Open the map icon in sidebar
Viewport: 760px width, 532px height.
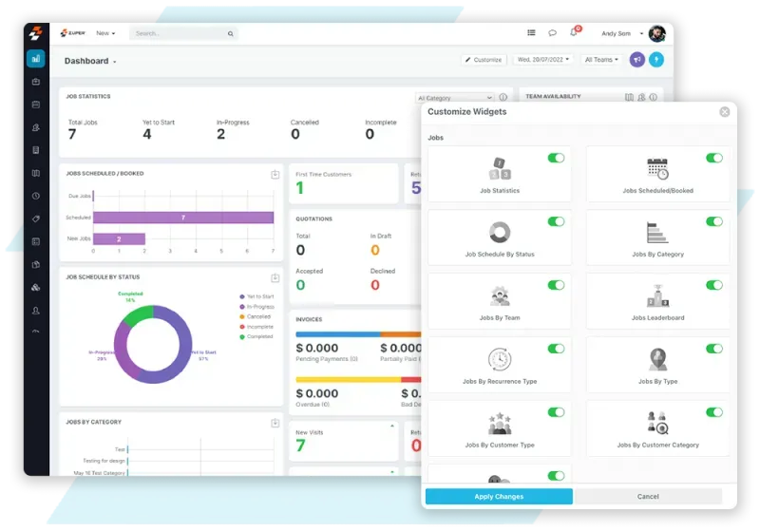(36, 173)
